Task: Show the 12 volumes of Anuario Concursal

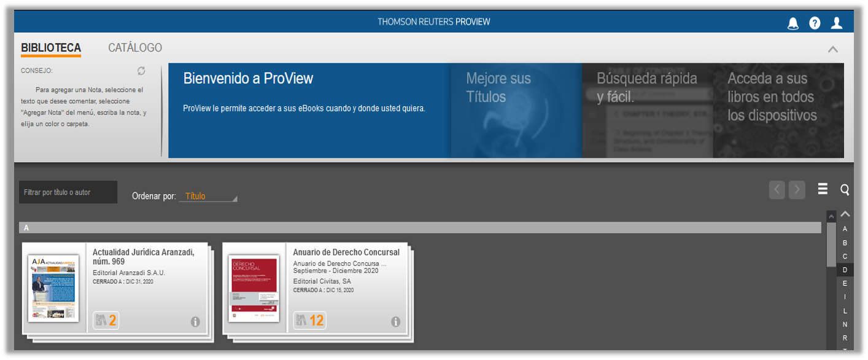Action: [309, 320]
